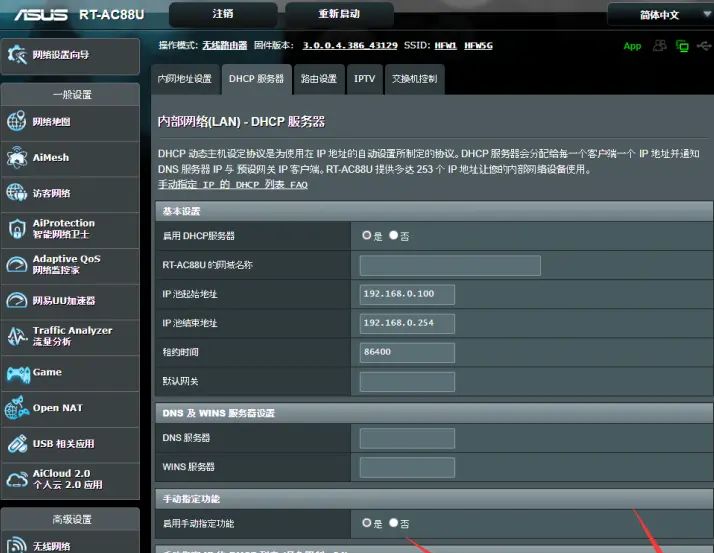
Task: Open the USB 相关应用 icon
Action: (17, 443)
